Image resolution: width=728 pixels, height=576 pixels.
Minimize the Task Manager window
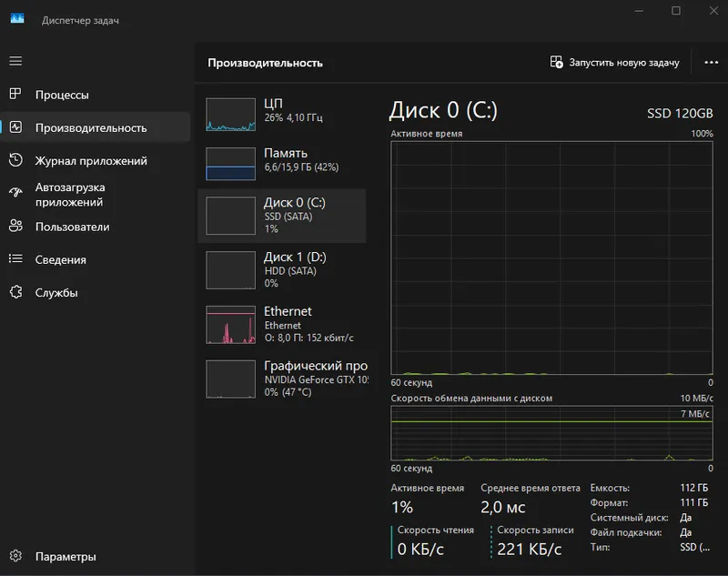(x=639, y=10)
